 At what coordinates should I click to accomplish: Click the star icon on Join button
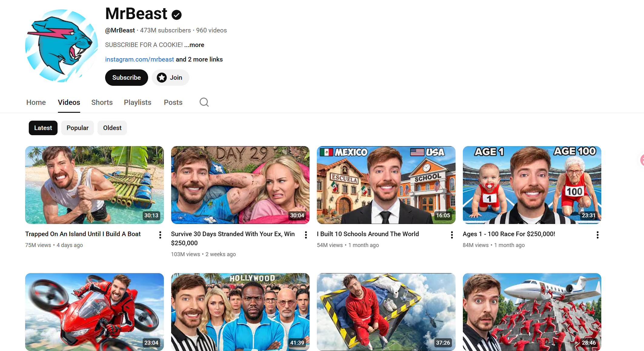click(x=162, y=78)
